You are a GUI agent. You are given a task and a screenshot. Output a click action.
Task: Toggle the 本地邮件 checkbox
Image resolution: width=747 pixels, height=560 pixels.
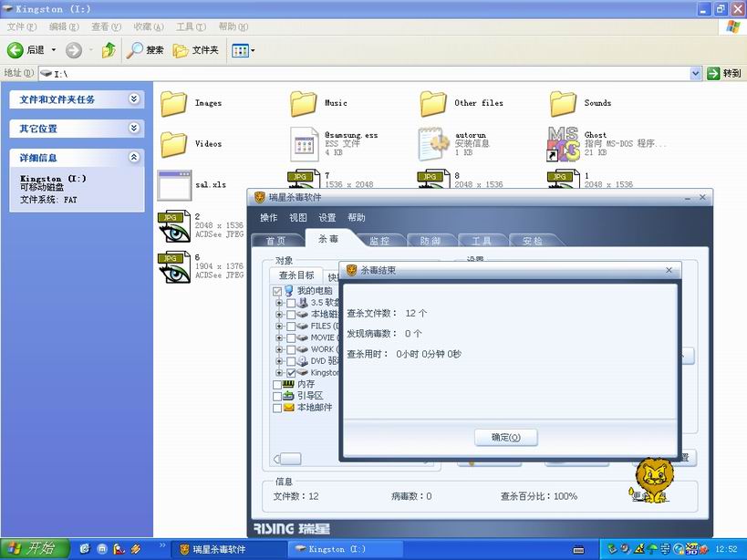click(x=277, y=408)
